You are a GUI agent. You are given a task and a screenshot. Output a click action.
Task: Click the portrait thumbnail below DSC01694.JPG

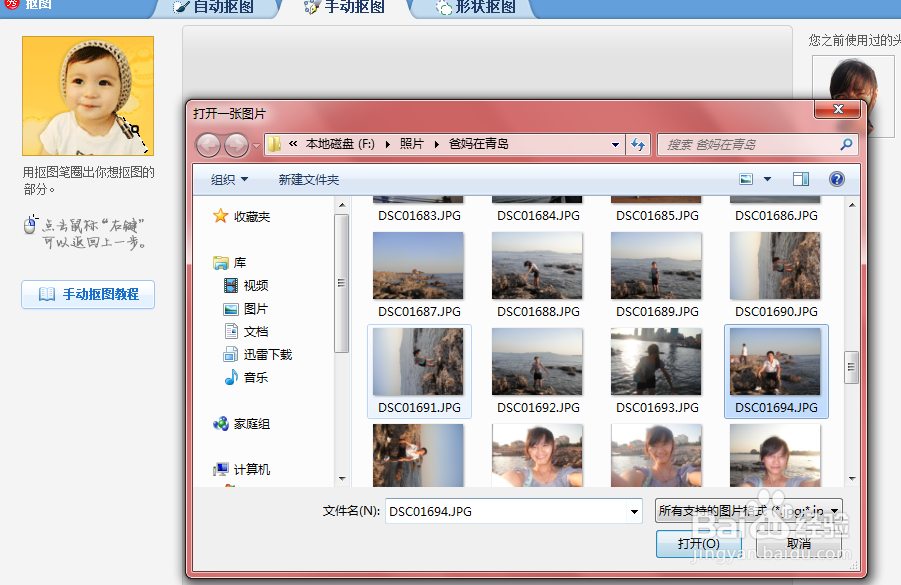point(775,455)
